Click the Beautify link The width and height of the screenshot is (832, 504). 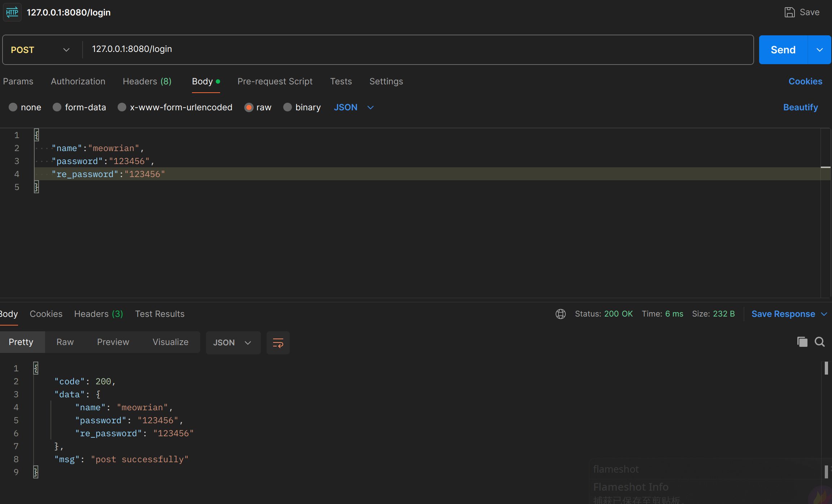[x=800, y=107]
